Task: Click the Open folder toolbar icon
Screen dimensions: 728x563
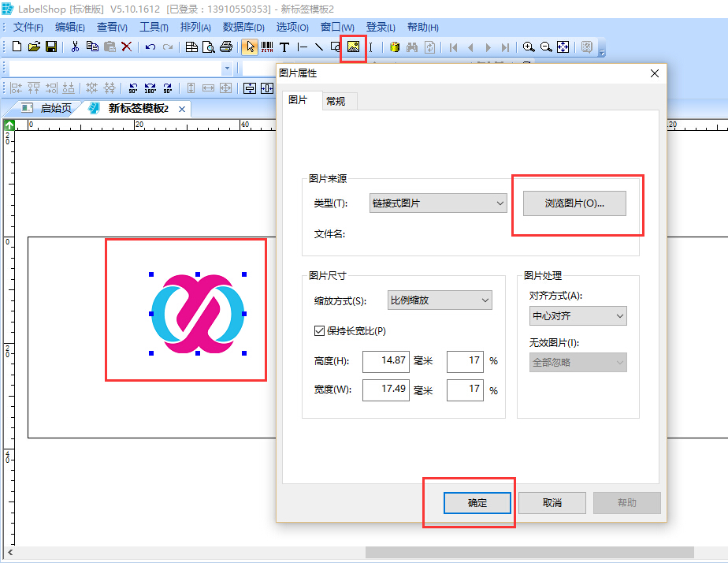Action: click(34, 47)
